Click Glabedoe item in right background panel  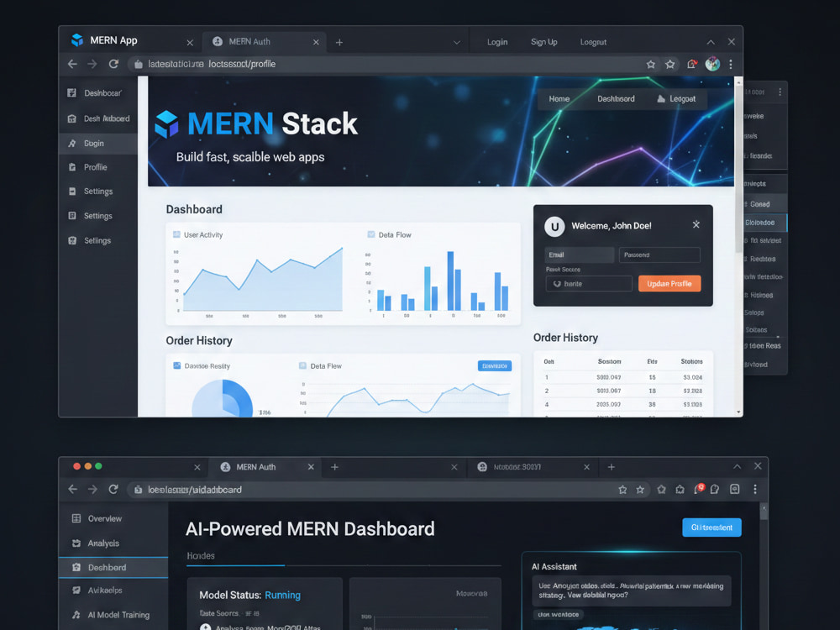coord(764,223)
